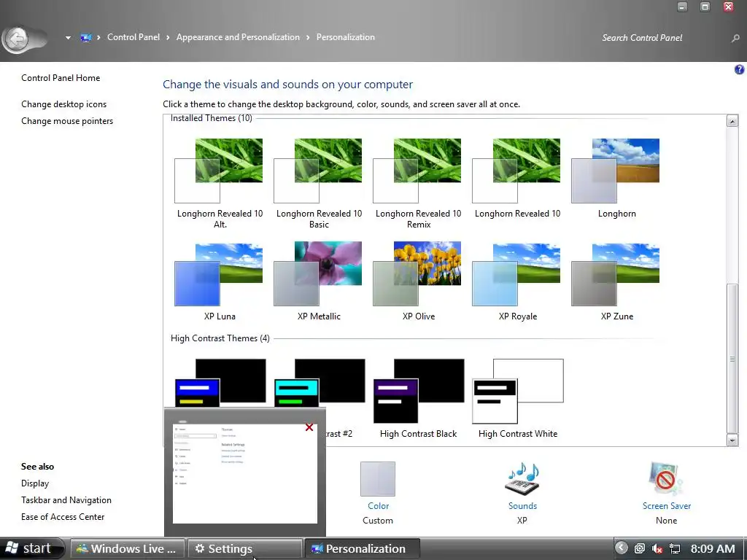Choose the High Contrast Black theme

pos(418,399)
